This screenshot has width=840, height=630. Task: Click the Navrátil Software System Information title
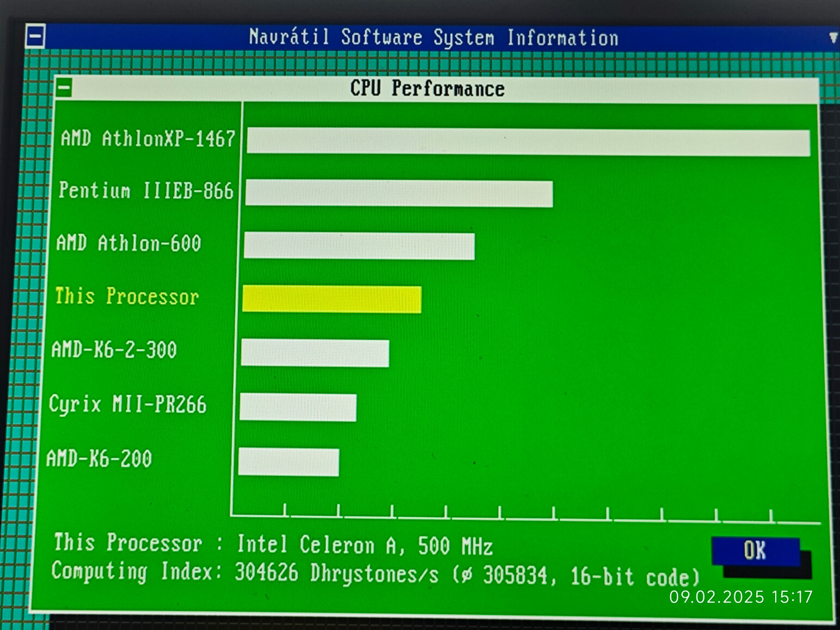pos(434,38)
